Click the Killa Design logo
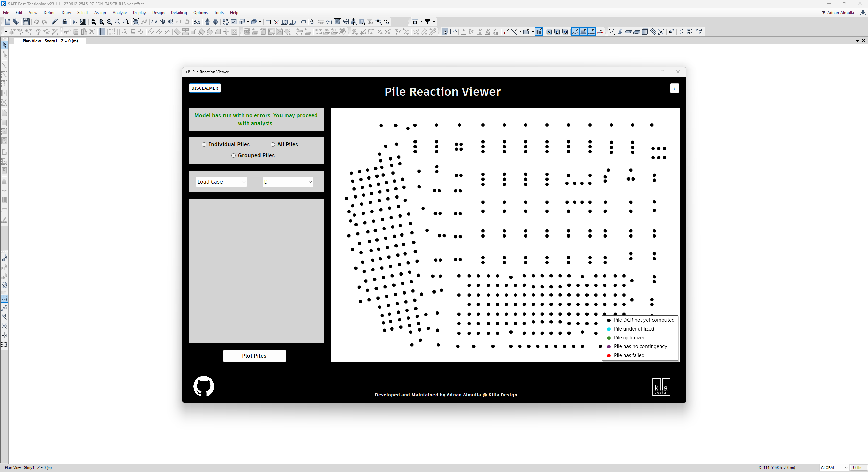Screen dimensions: 868x472 661,387
